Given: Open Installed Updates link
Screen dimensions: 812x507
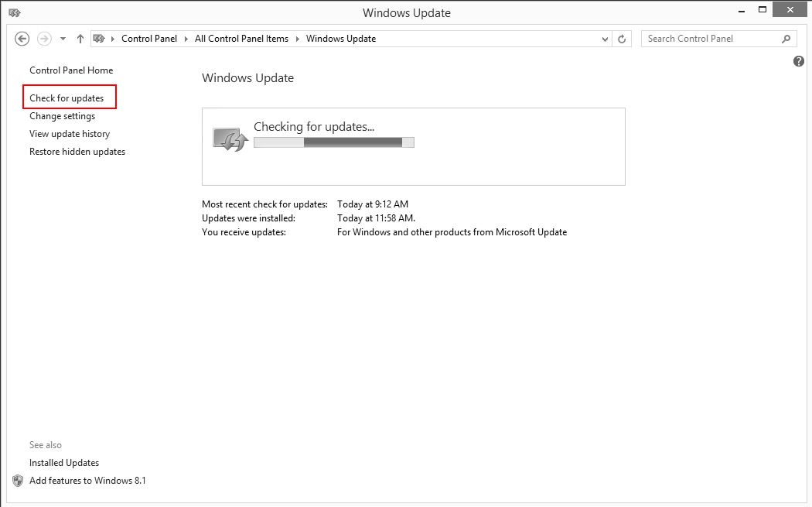Looking at the screenshot, I should [64, 463].
